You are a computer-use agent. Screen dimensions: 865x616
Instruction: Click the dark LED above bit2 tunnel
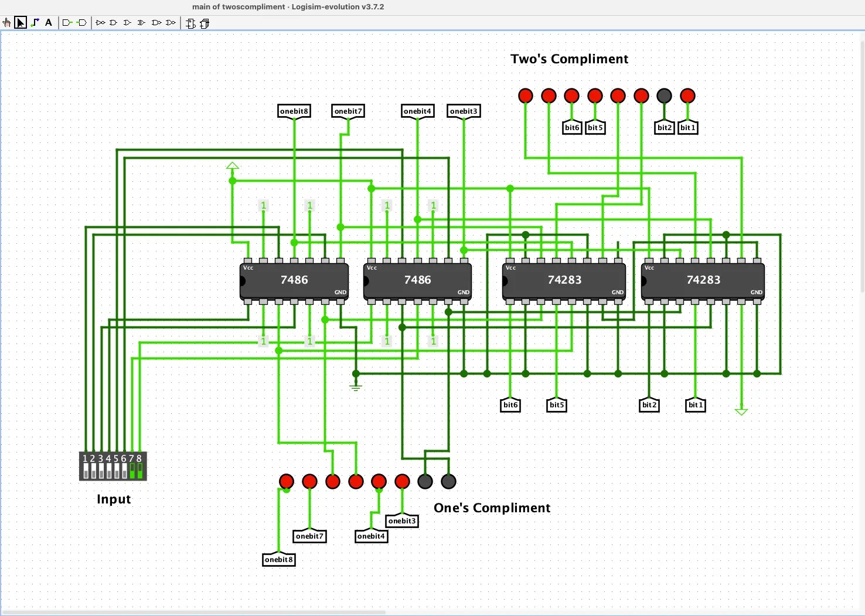pyautogui.click(x=664, y=96)
